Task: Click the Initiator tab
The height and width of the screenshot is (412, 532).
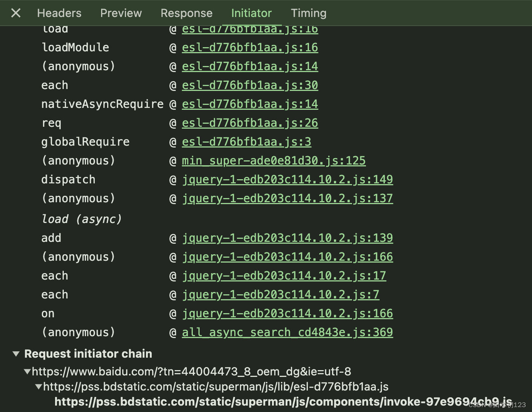Action: (251, 13)
